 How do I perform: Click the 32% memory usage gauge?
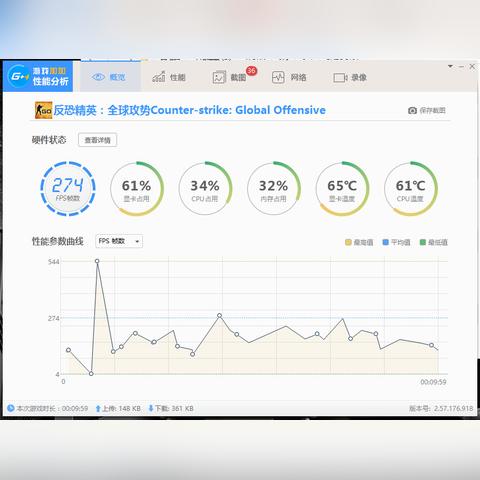pos(274,188)
